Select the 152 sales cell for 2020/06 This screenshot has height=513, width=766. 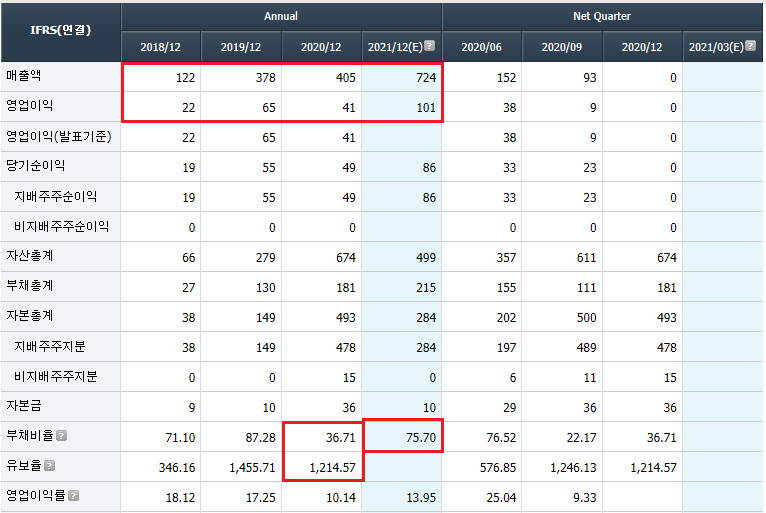click(482, 77)
